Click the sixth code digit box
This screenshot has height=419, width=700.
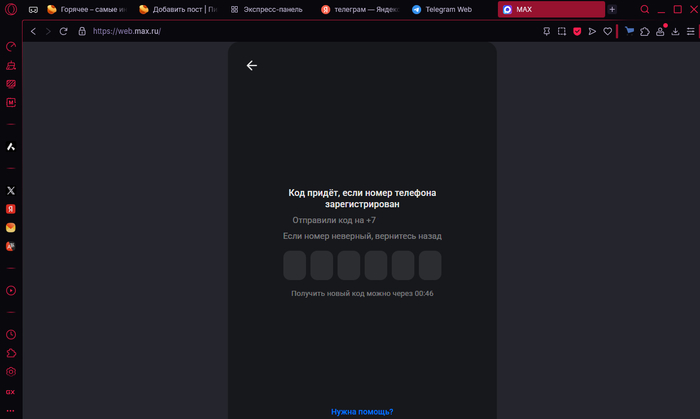(x=430, y=265)
